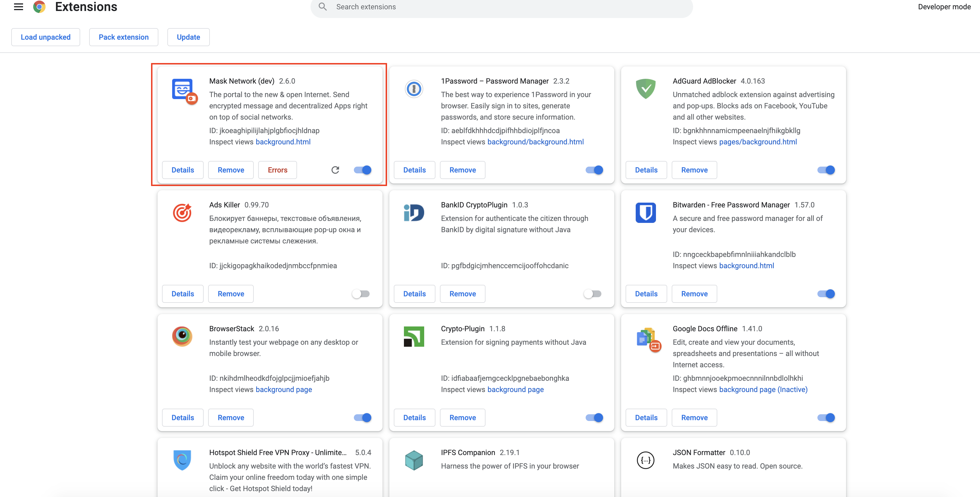
Task: Click the 1Password extension icon
Action: [x=413, y=89]
